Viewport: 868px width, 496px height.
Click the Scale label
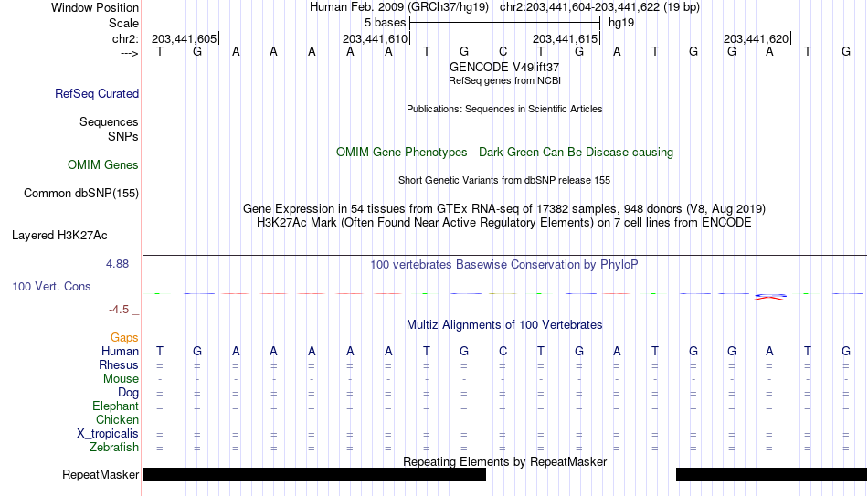coord(123,23)
